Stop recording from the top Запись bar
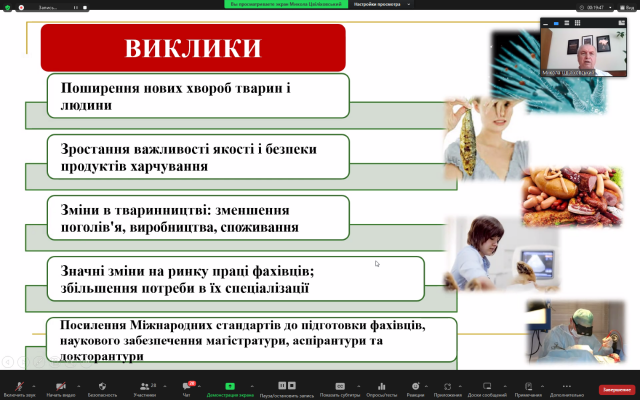This screenshot has width=640, height=400. click(85, 7)
